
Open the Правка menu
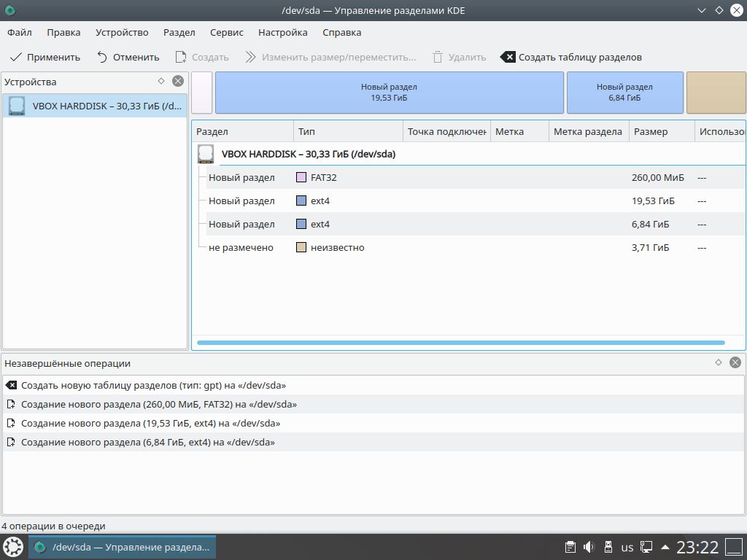[63, 32]
